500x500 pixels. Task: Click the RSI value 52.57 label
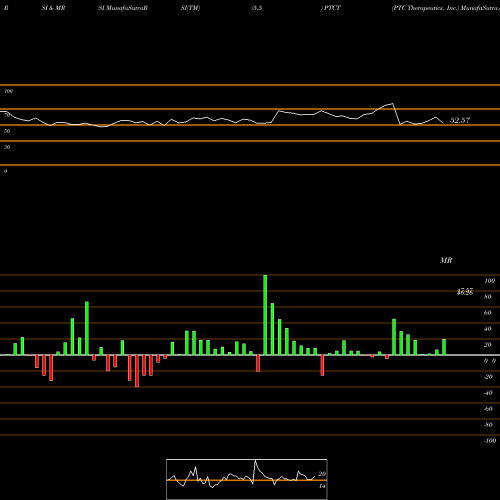[460, 120]
